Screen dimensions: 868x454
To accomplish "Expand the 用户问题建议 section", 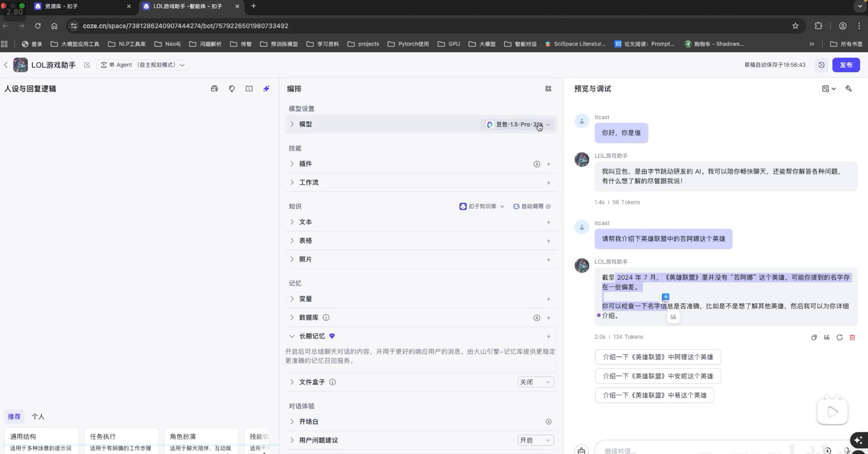I will [x=292, y=440].
